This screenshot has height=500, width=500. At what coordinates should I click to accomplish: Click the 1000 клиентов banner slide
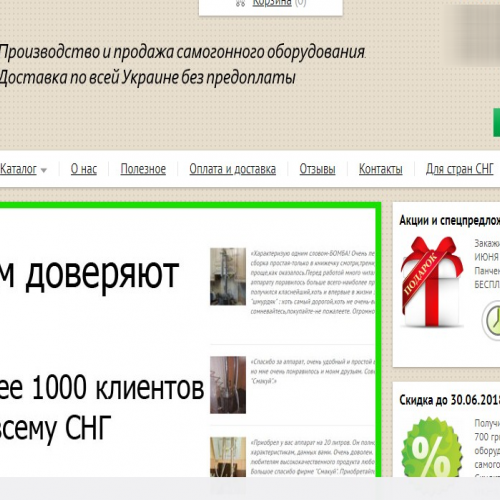pos(188,342)
